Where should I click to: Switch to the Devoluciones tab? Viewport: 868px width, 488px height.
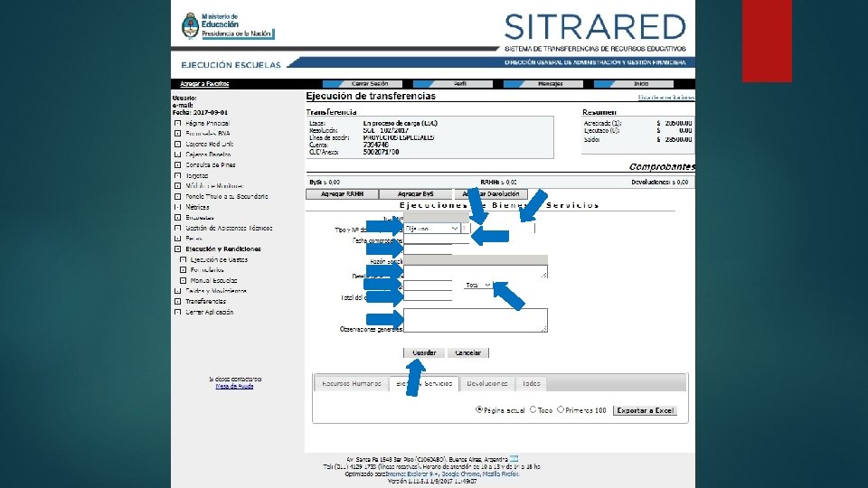487,383
